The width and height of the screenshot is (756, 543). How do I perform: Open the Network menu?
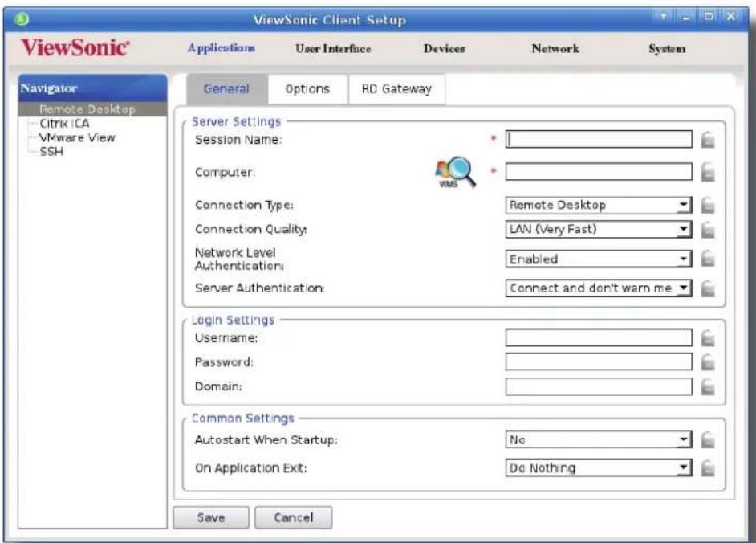tap(555, 49)
